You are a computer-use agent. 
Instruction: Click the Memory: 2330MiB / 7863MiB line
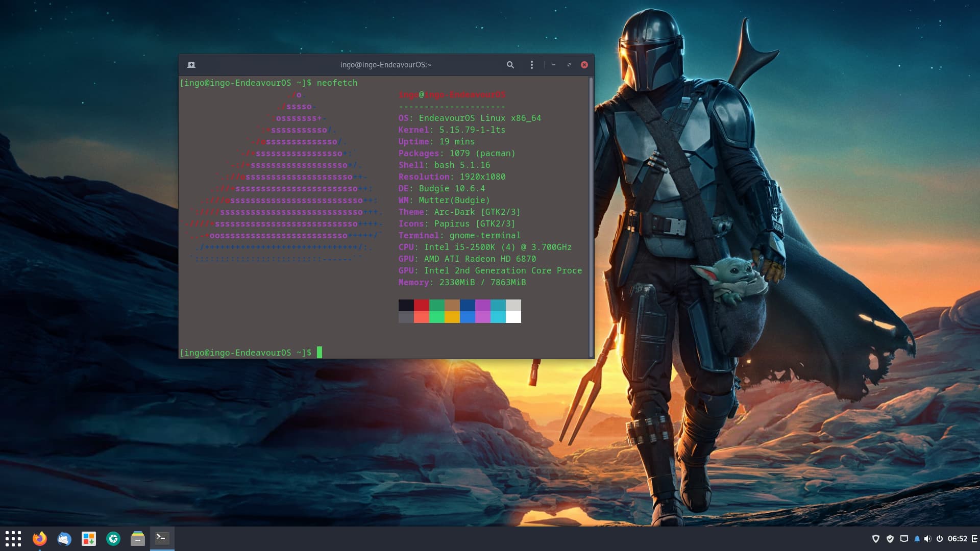click(x=462, y=282)
